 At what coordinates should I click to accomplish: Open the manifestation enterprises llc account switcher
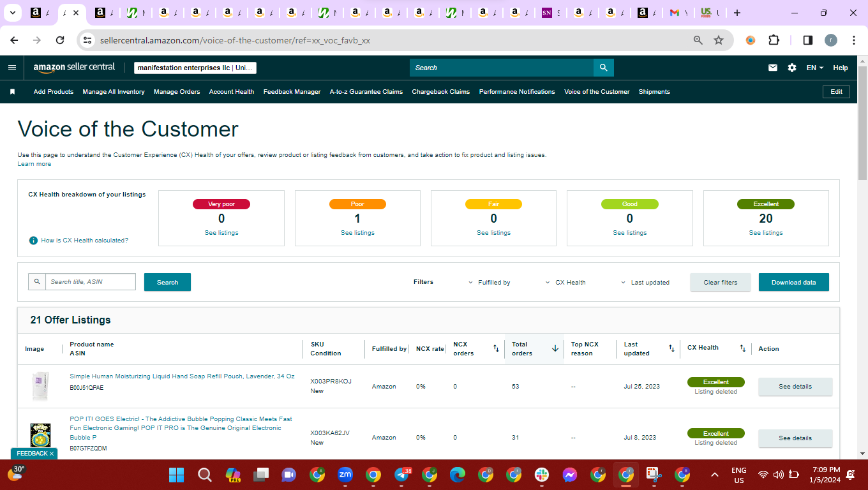(195, 68)
